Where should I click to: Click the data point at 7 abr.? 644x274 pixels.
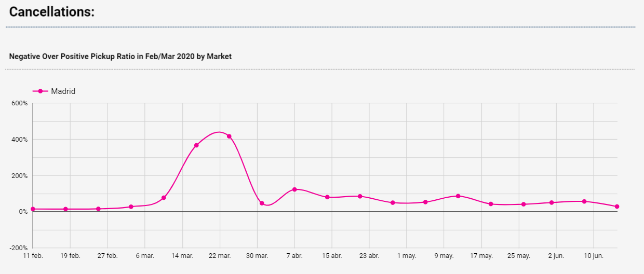(294, 189)
